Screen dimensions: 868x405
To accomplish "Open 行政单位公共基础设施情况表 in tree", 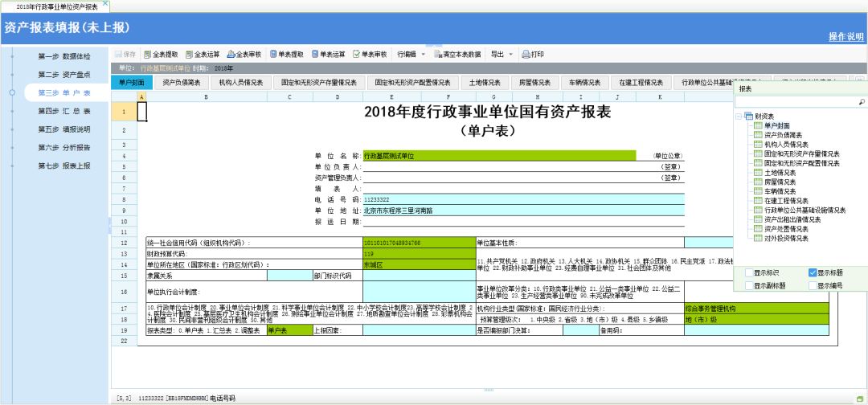I will 805,211.
